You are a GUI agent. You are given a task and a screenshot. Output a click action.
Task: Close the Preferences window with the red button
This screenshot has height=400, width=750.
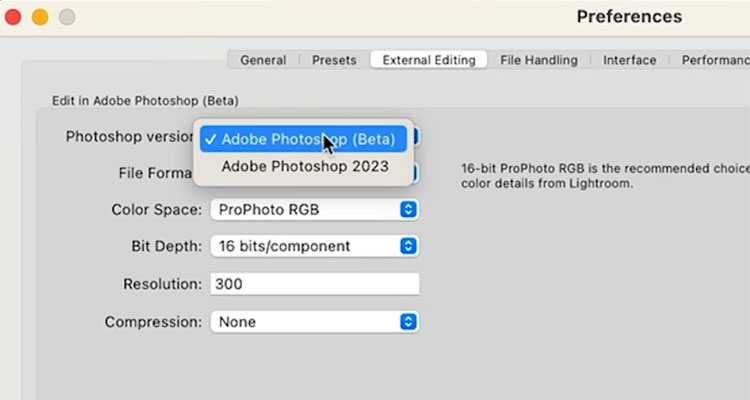tap(13, 17)
